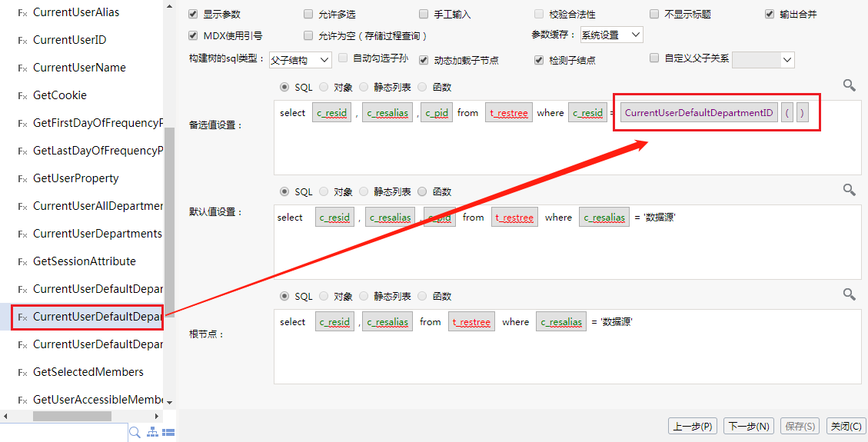Click the Fx icon beside CurrentUserAlias
Viewport: 868px width, 442px height.
coord(23,13)
